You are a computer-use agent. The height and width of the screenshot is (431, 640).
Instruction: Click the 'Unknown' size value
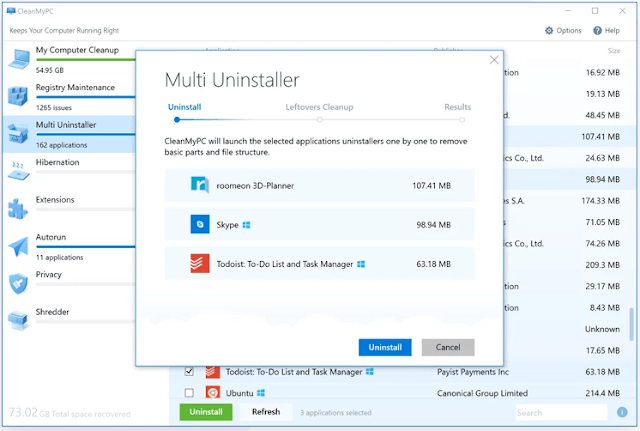[602, 329]
